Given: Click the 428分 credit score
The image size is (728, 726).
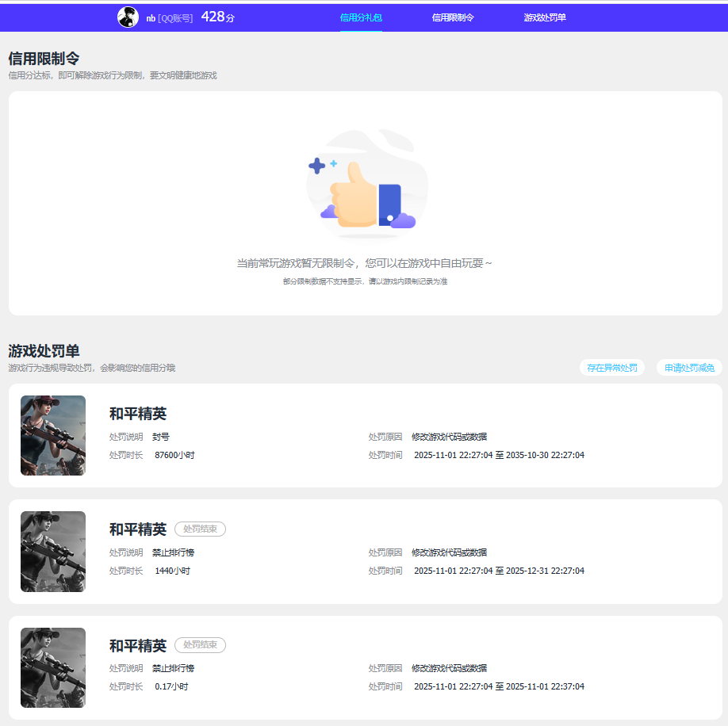Looking at the screenshot, I should pyautogui.click(x=218, y=17).
